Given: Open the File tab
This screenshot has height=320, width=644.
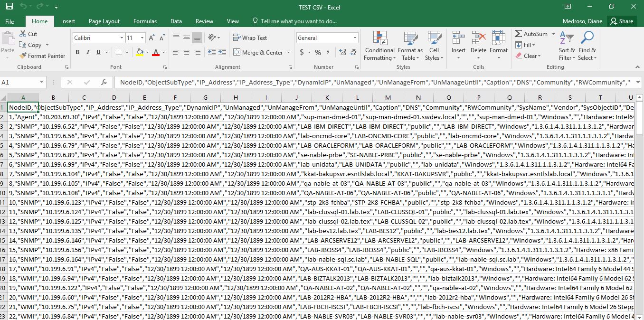Looking at the screenshot, I should [x=9, y=21].
